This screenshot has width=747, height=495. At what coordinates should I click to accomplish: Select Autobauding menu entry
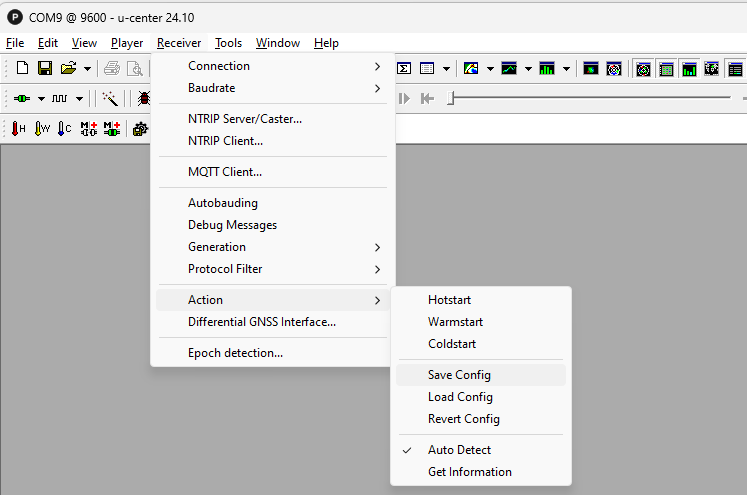(x=273, y=203)
